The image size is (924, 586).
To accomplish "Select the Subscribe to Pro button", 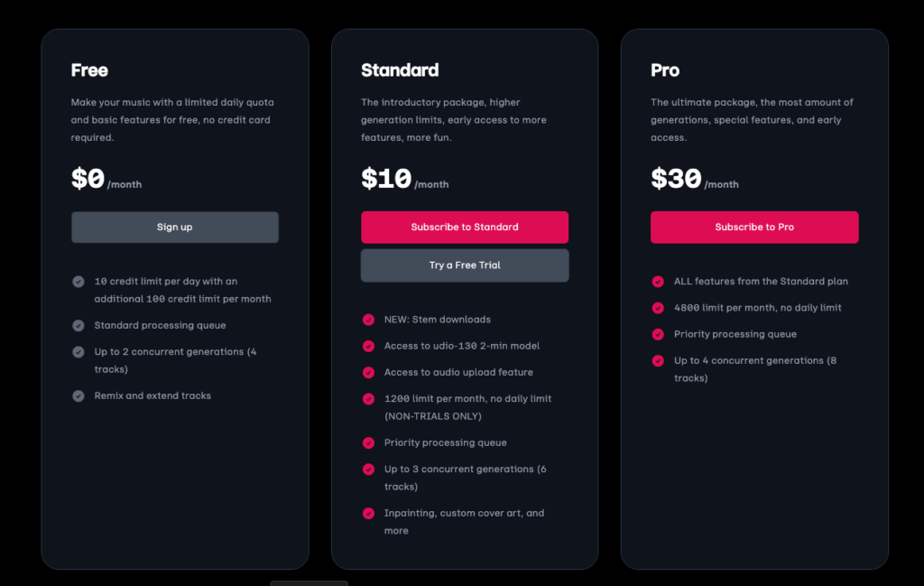I will click(754, 227).
